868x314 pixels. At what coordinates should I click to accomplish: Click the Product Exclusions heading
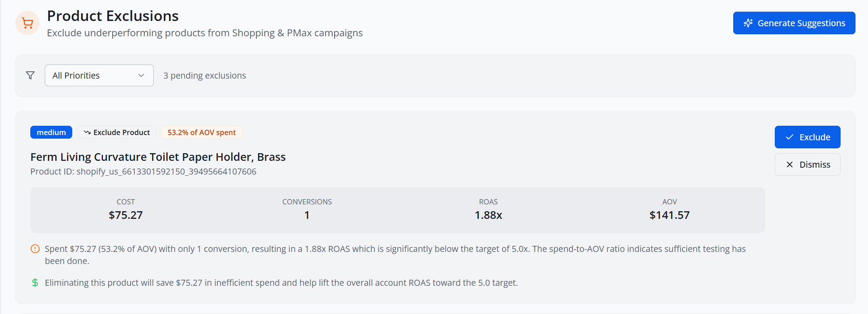click(x=113, y=16)
